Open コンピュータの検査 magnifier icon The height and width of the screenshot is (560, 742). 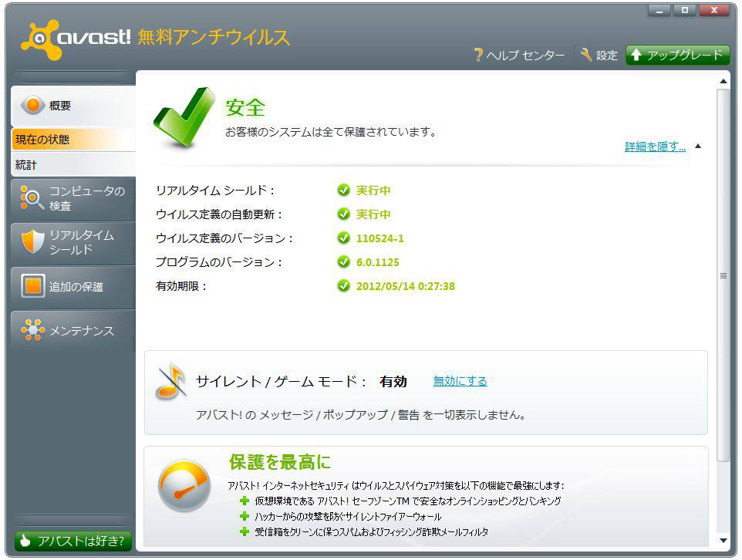point(32,198)
